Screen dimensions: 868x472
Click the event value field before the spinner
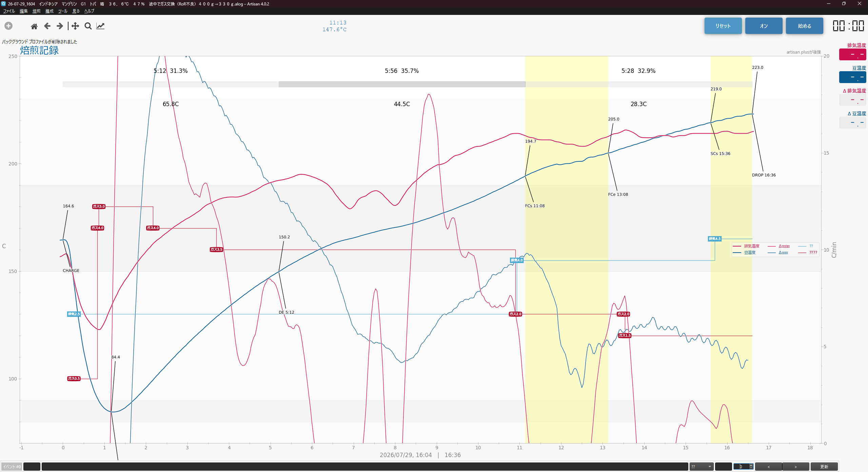coord(723,467)
